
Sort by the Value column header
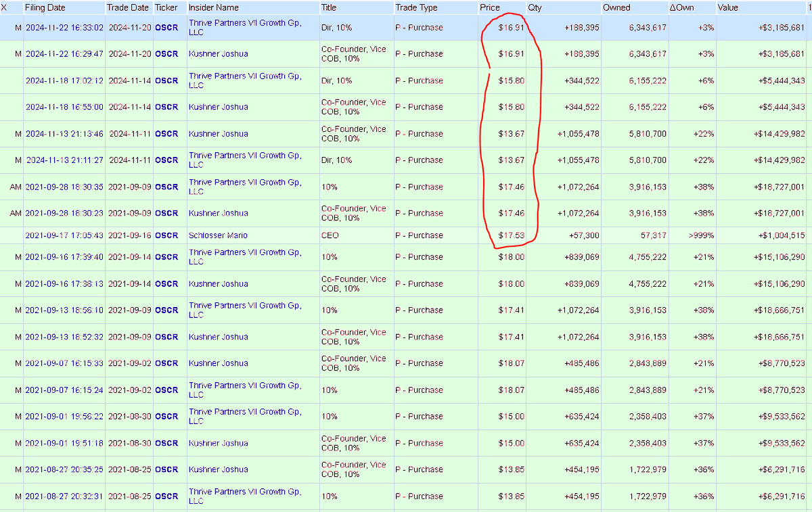(x=728, y=8)
